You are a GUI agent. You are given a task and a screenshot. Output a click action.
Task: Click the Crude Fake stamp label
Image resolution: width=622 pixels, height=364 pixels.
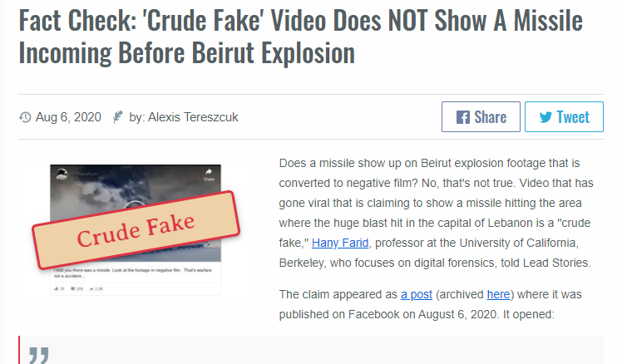coord(136,230)
